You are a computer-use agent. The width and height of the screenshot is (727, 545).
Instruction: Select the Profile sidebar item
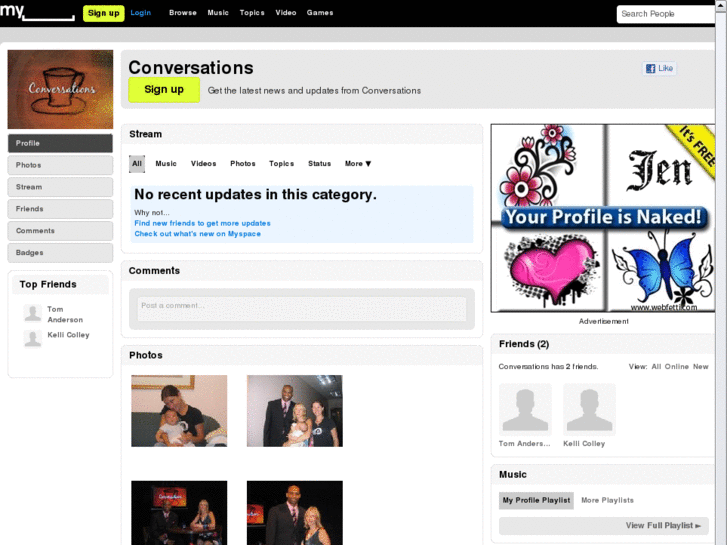60,143
